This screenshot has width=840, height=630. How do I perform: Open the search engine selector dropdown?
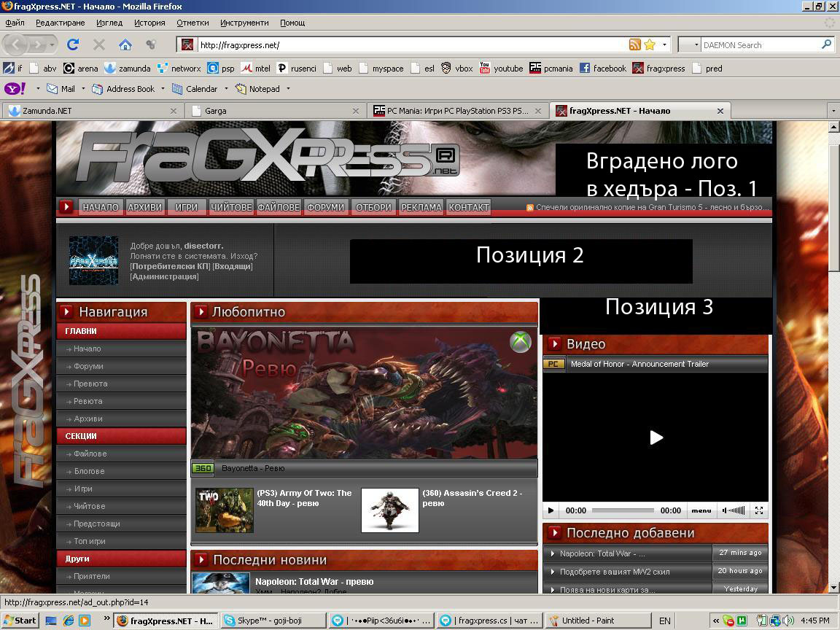coord(696,45)
